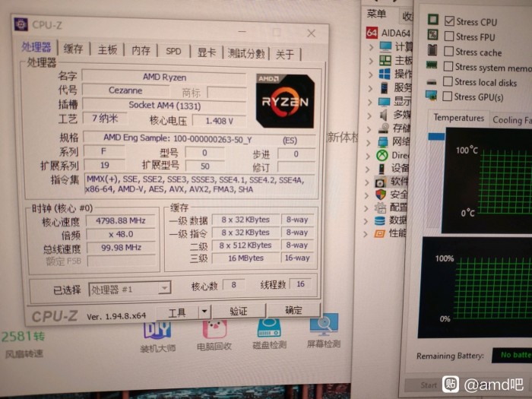Click the Stress FPU percent icon

(432, 34)
